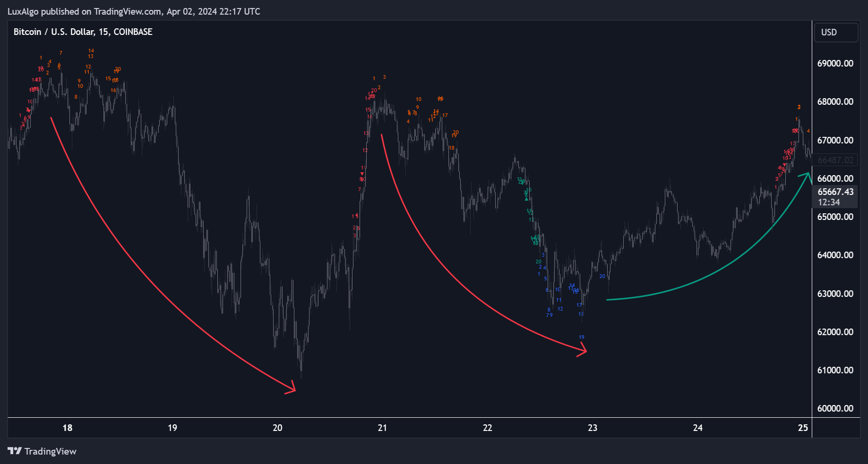Click date 22 on the time axis
This screenshot has height=464, width=868.
point(488,428)
